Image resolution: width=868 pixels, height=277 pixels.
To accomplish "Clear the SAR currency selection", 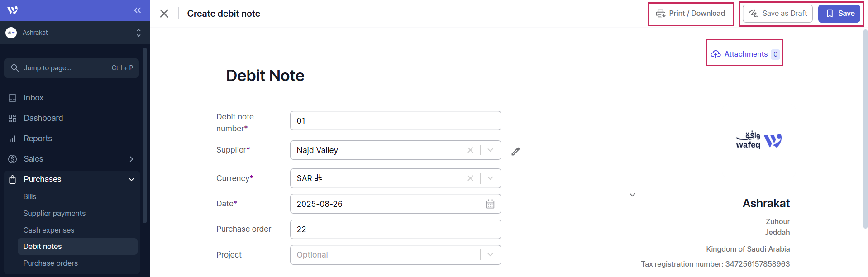I will 470,178.
